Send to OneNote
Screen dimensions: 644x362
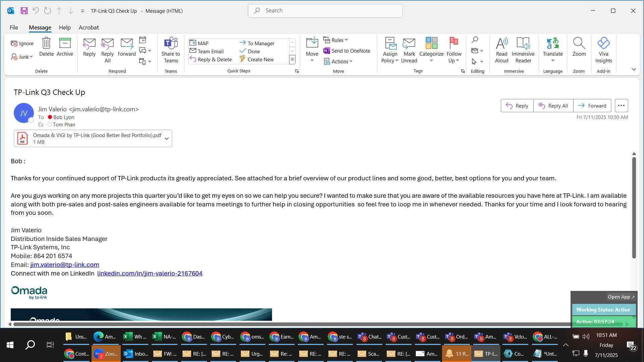coord(347,51)
